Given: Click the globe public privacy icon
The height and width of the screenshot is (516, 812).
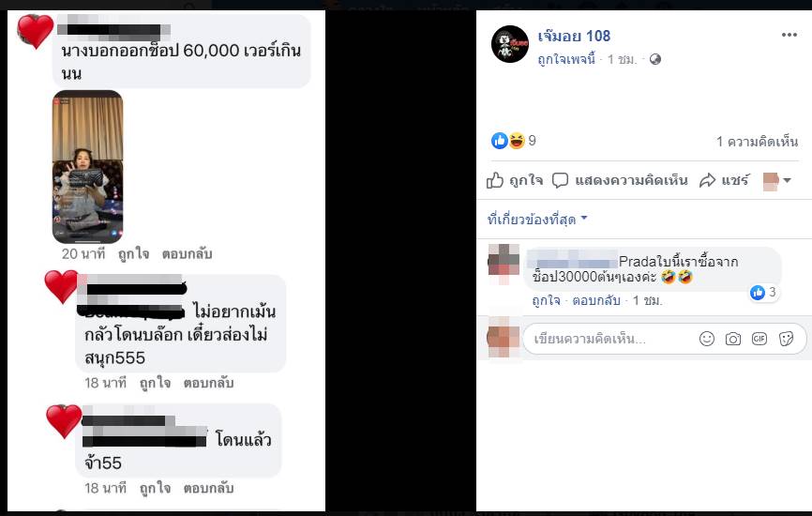Looking at the screenshot, I should pos(655,59).
